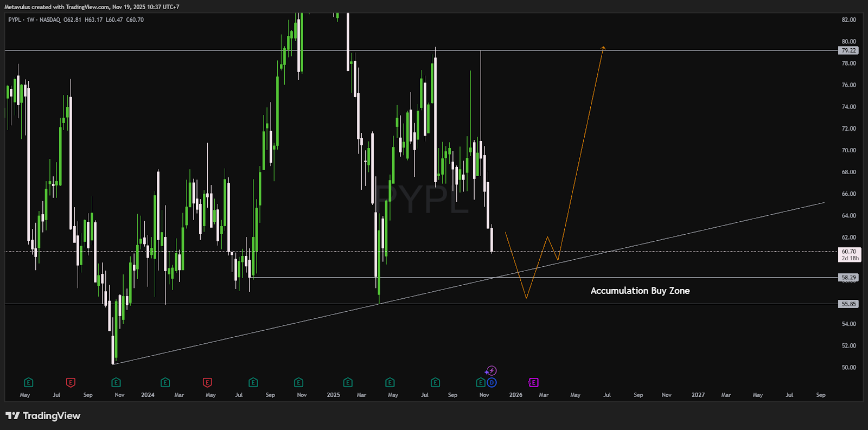Click the 79.22 price level label
This screenshot has height=430, width=868.
(848, 50)
